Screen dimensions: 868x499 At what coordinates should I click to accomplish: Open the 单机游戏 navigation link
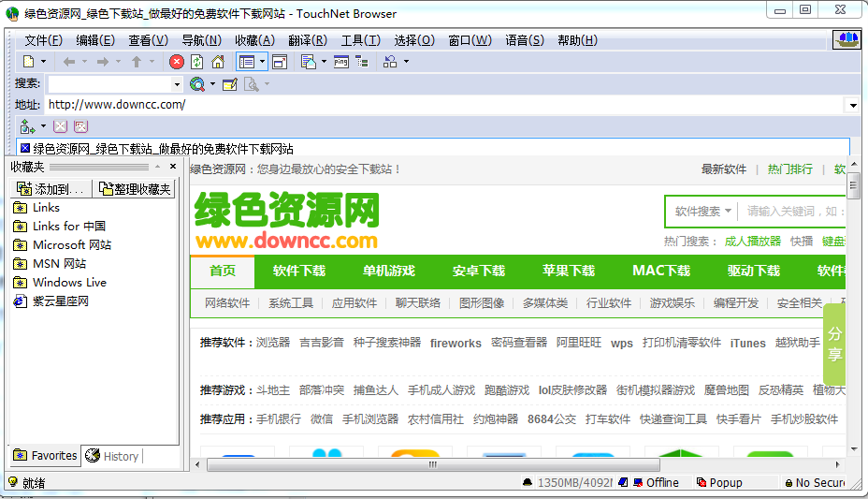point(388,271)
